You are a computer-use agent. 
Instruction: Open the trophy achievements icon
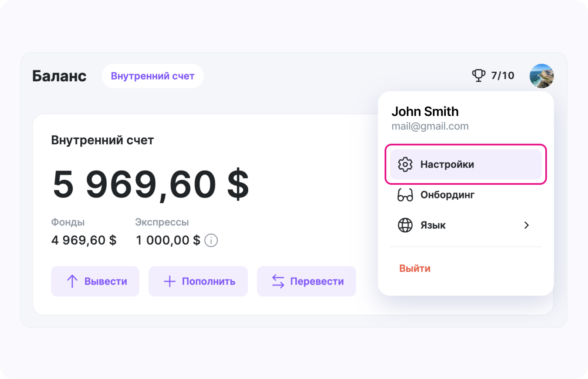click(x=479, y=76)
